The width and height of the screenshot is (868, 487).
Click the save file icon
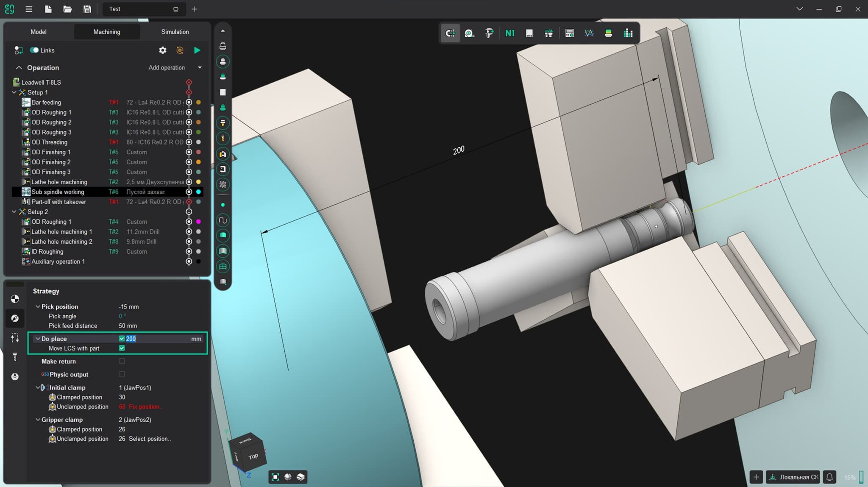[87, 9]
